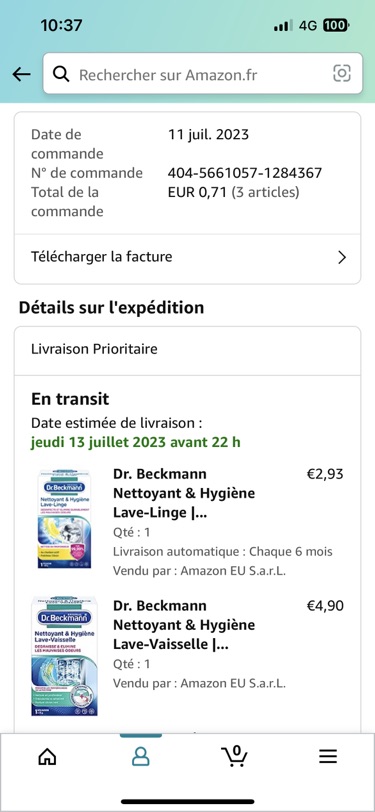Go to the Home tab icon
The image size is (375, 812).
click(x=48, y=757)
